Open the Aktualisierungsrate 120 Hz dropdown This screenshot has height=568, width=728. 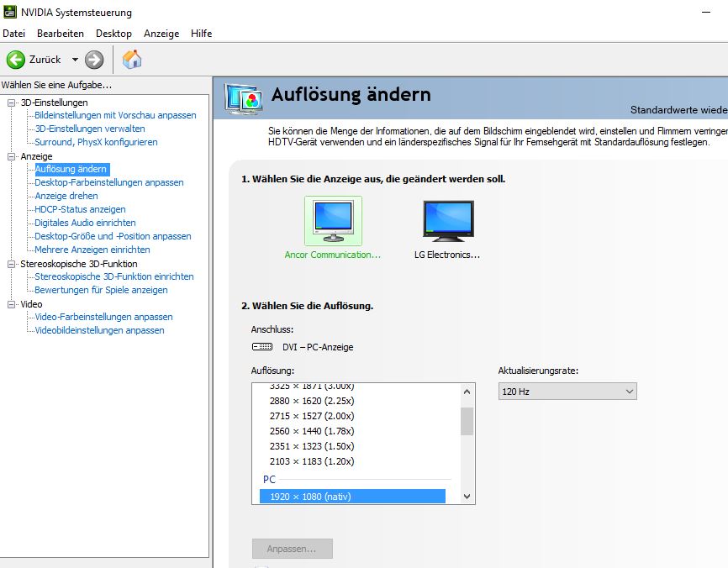click(x=567, y=392)
